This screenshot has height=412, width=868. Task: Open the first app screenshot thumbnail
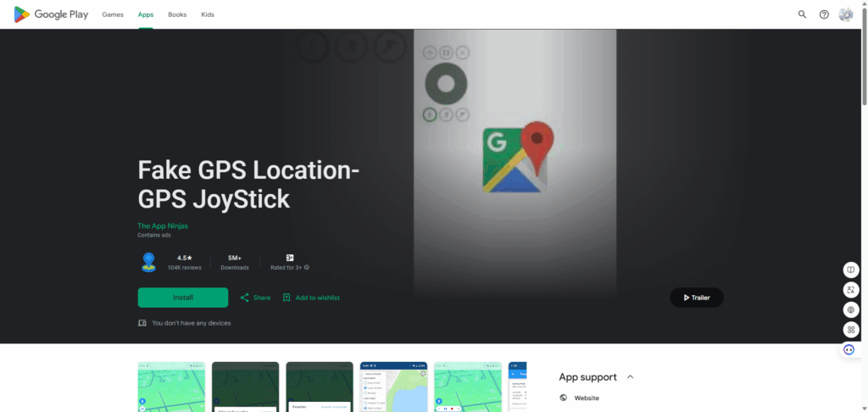tap(170, 387)
